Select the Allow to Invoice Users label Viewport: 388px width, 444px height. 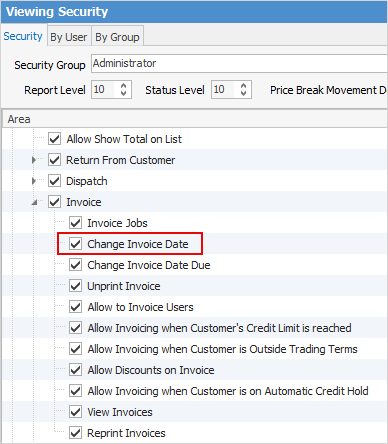coord(140,307)
